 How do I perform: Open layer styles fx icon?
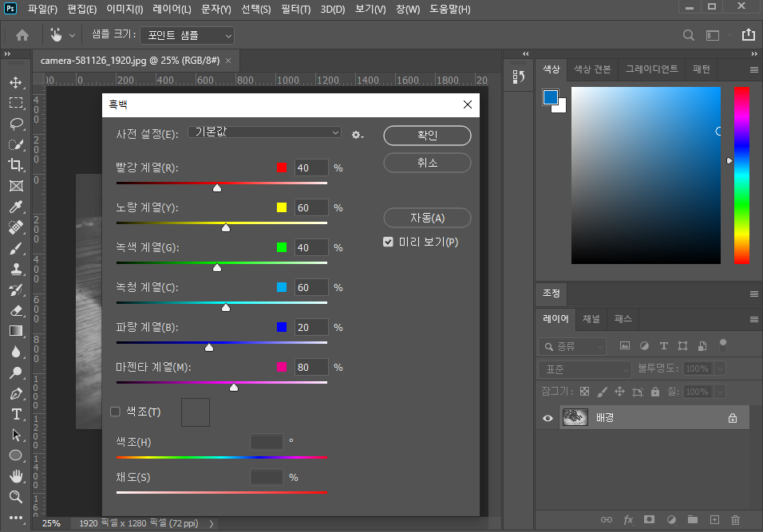[x=628, y=520]
